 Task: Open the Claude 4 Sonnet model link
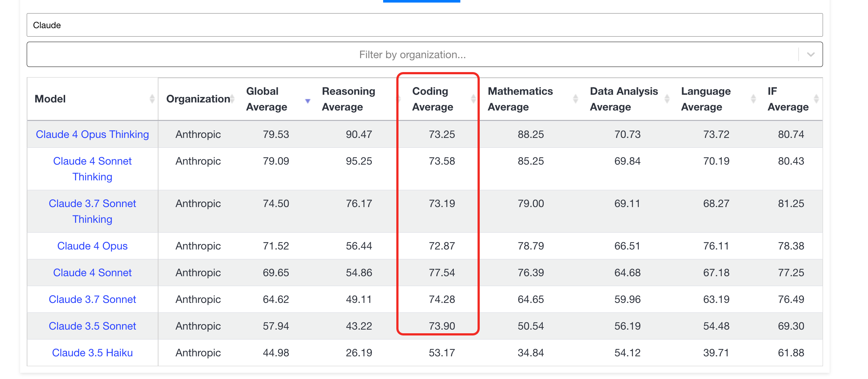92,273
